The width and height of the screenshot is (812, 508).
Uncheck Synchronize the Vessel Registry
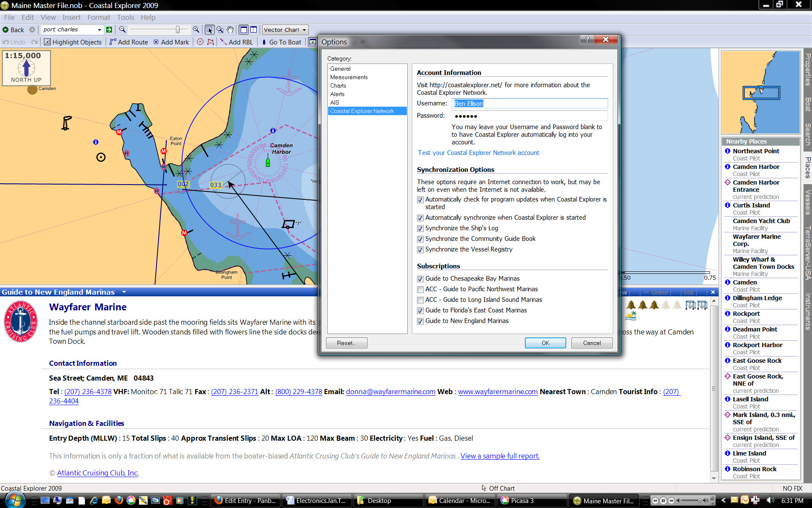pos(420,249)
